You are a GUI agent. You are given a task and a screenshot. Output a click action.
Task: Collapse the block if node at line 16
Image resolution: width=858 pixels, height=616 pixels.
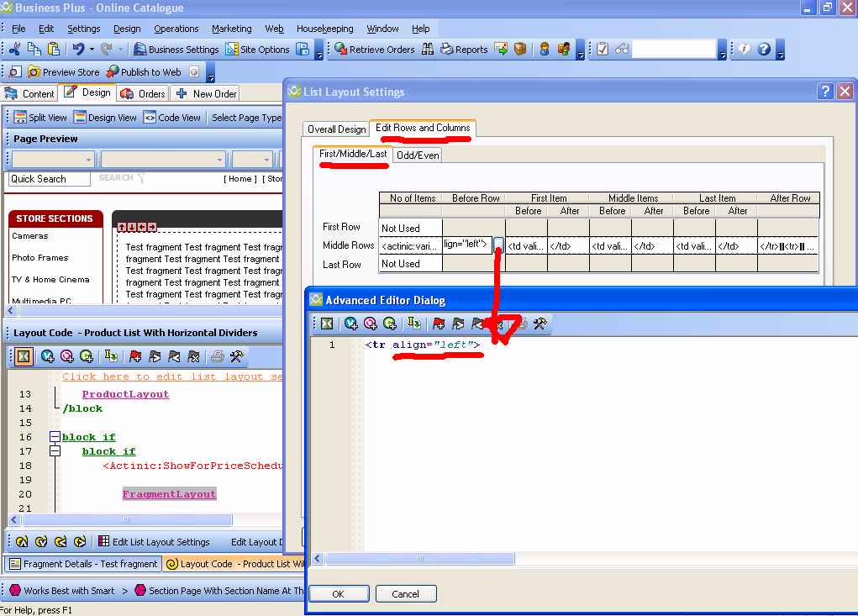[55, 437]
